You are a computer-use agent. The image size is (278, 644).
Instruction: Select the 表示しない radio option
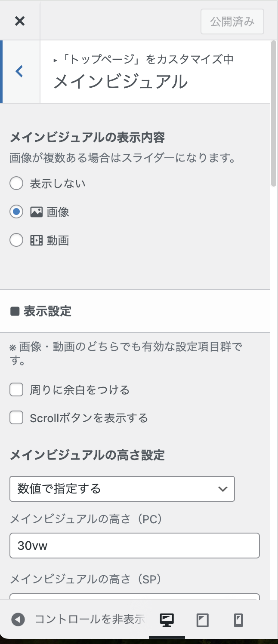tap(16, 184)
